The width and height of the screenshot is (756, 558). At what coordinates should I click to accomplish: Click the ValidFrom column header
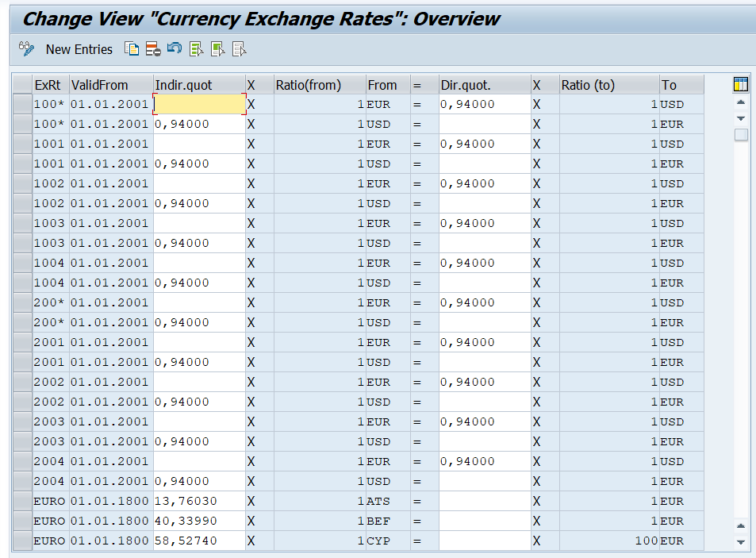point(111,85)
